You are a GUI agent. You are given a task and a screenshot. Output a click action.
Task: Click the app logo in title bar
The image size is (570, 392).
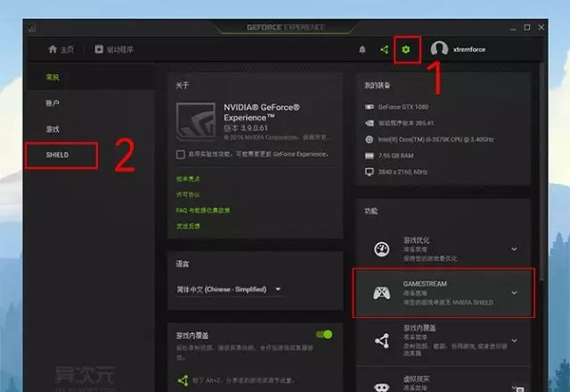[x=32, y=28]
